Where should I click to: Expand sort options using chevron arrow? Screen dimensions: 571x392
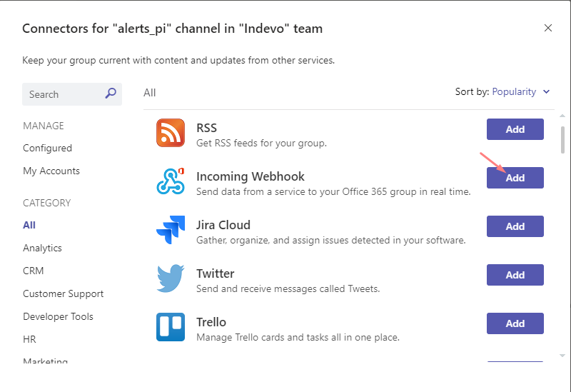click(547, 92)
